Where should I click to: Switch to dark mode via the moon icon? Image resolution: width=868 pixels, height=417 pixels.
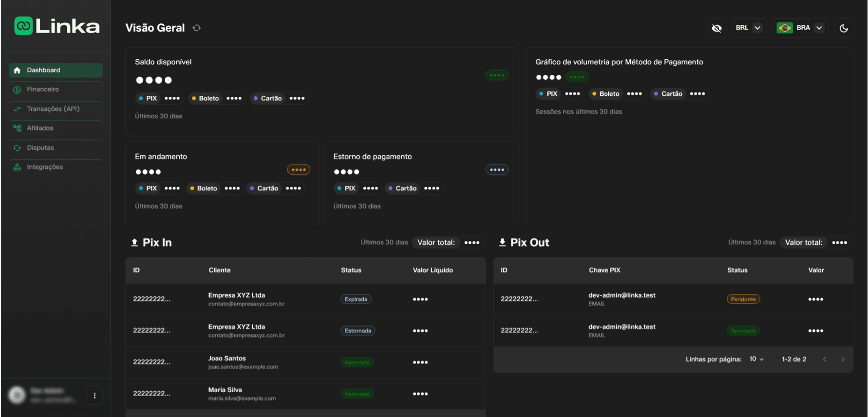click(x=844, y=28)
